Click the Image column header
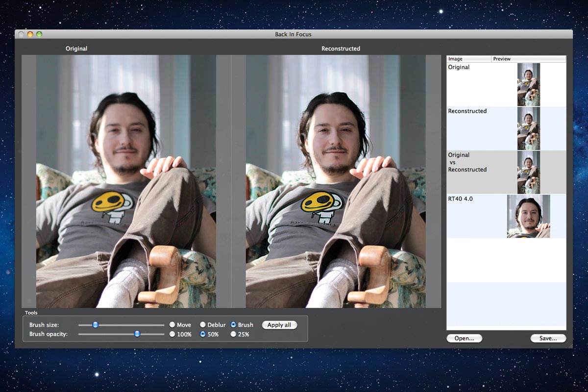Image resolution: width=588 pixels, height=392 pixels. point(469,59)
